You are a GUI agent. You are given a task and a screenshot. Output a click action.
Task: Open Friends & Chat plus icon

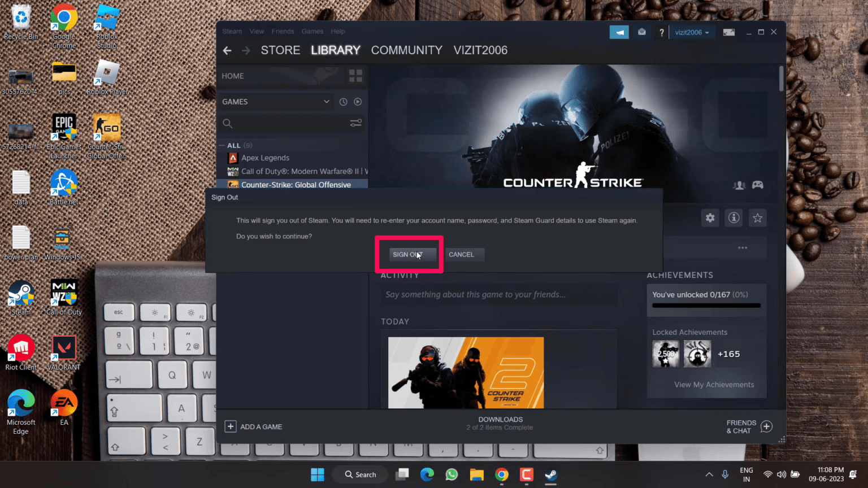click(x=766, y=426)
